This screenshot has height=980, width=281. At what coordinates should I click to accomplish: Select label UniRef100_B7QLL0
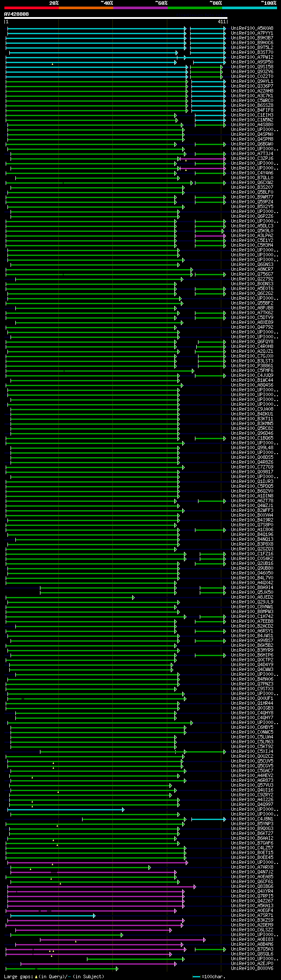252,178
